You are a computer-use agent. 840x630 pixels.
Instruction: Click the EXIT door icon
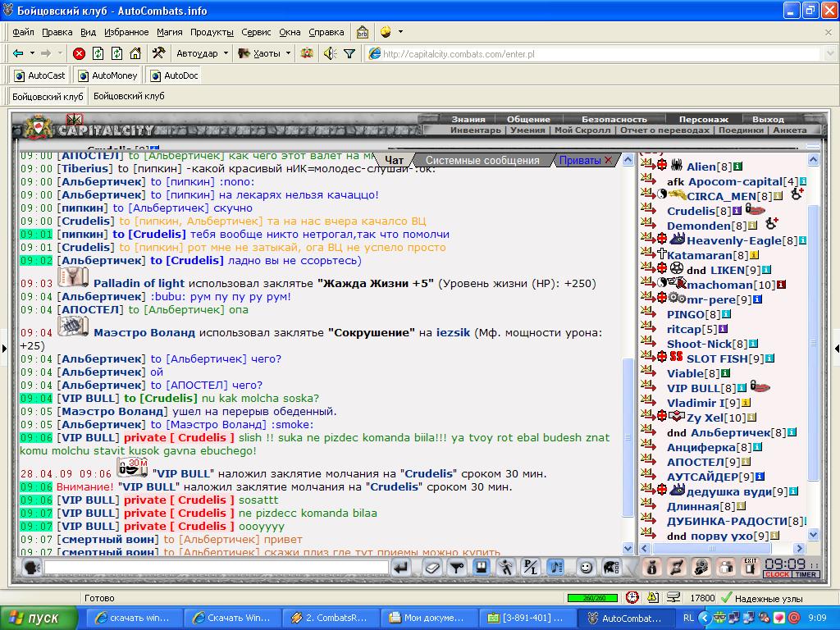[751, 567]
